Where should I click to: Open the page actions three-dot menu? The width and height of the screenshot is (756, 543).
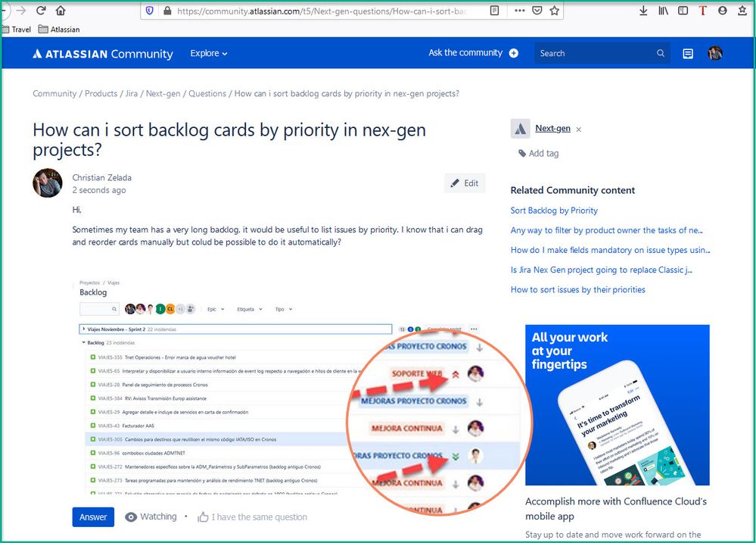pyautogui.click(x=519, y=11)
